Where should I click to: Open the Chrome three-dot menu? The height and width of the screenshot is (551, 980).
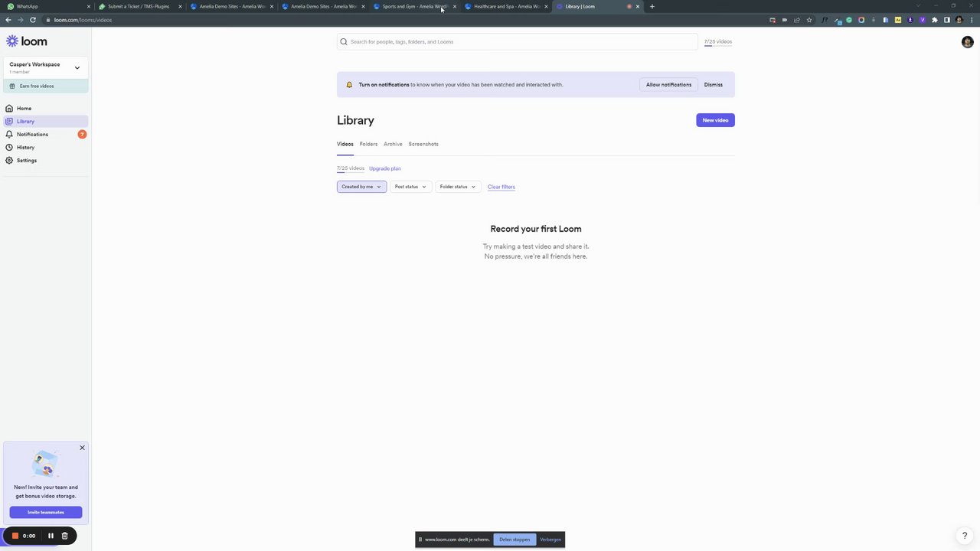pos(972,20)
